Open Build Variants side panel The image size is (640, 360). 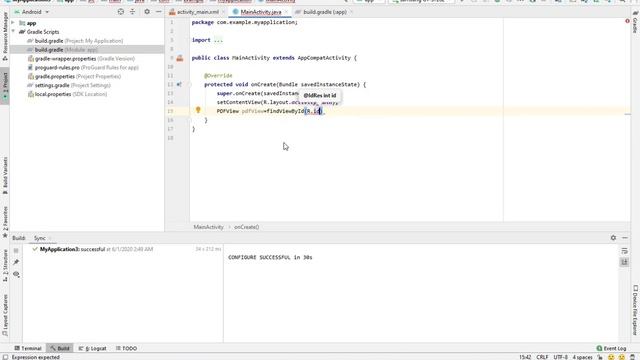click(x=5, y=176)
